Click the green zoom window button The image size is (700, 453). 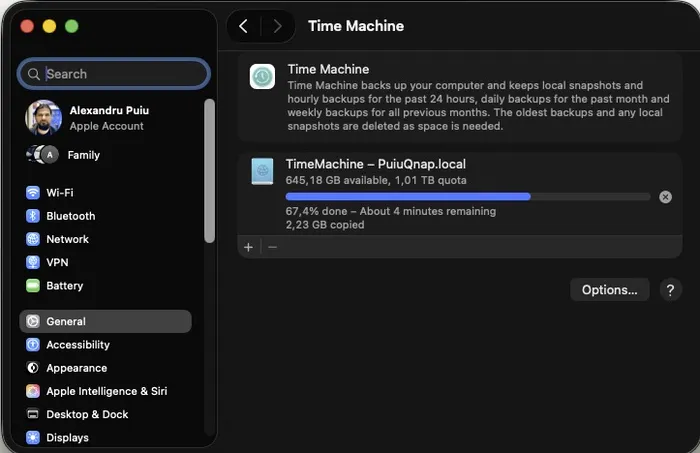pos(71,26)
